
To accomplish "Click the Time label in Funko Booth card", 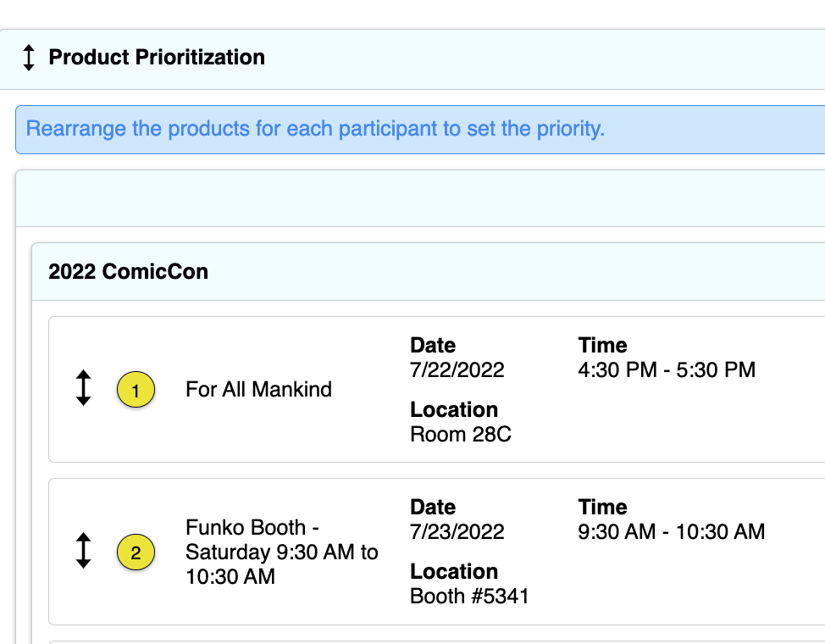I will tap(602, 507).
